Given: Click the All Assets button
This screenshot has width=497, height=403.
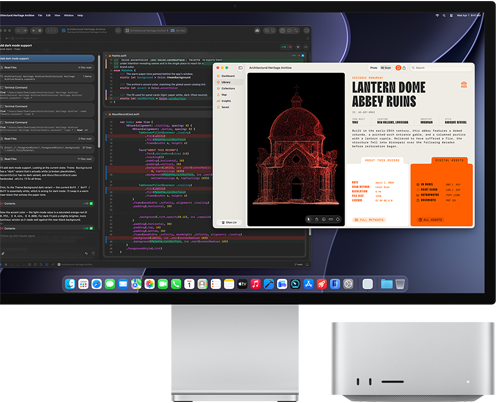Looking at the screenshot, I should coord(430,220).
